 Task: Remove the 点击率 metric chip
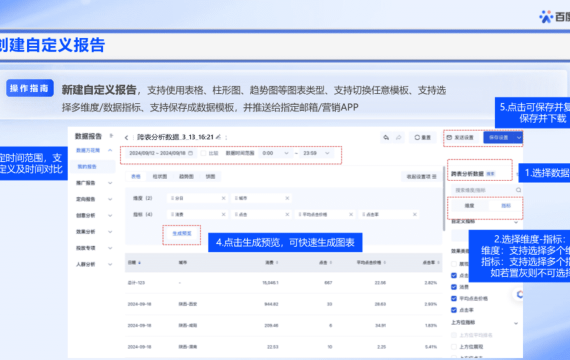414,215
